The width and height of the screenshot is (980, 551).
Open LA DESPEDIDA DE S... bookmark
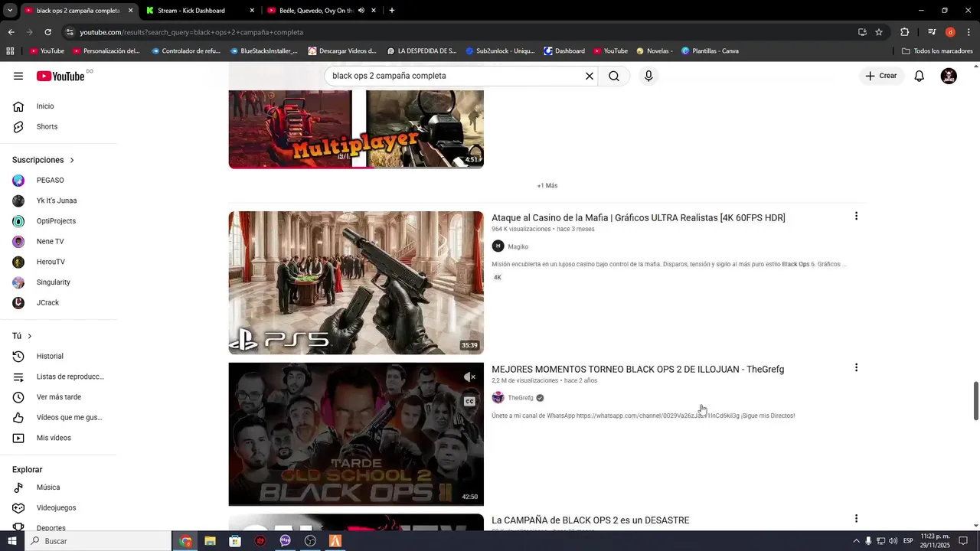point(422,51)
